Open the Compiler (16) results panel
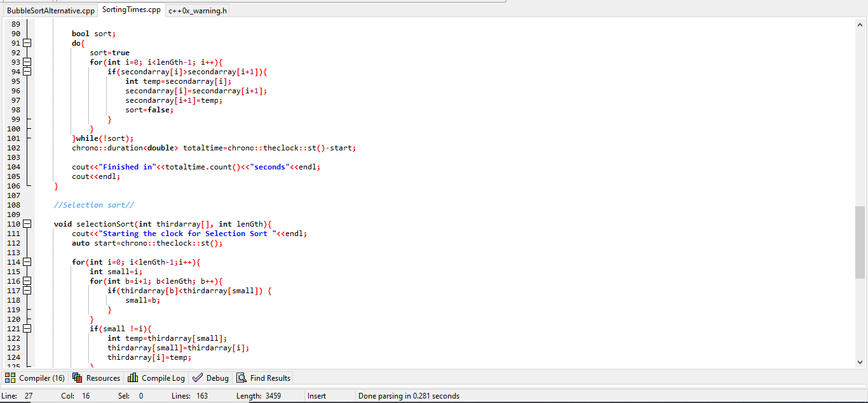 point(35,378)
